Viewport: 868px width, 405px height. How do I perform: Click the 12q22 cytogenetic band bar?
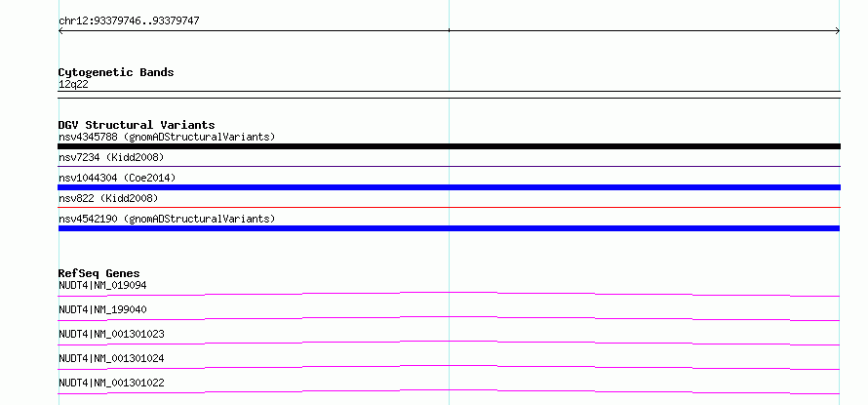pyautogui.click(x=449, y=95)
